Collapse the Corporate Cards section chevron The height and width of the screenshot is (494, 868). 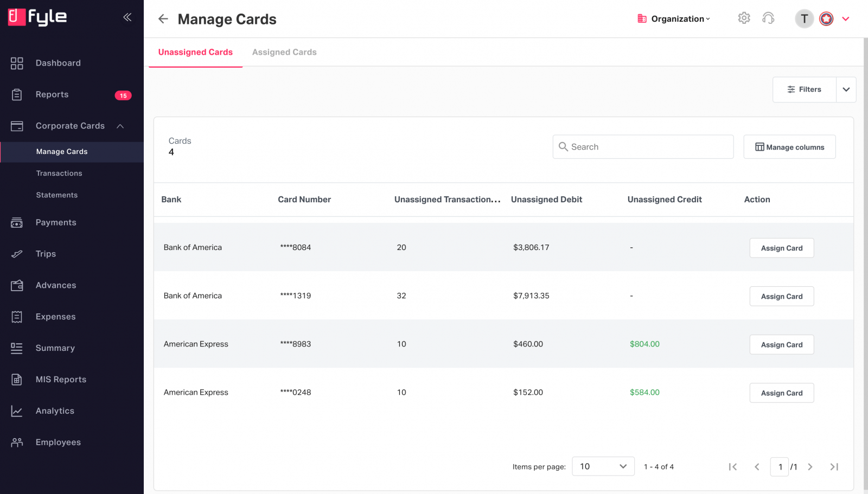pos(120,125)
